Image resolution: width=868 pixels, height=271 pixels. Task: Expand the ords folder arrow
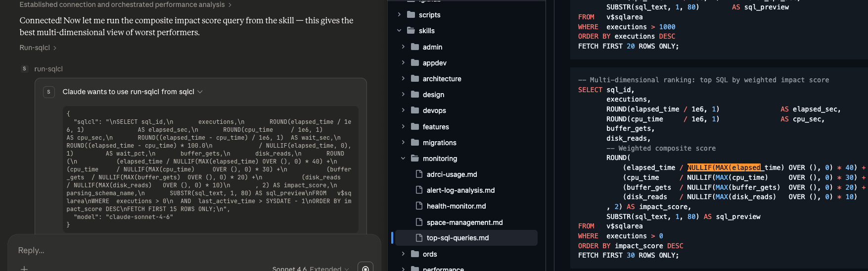[403, 254]
